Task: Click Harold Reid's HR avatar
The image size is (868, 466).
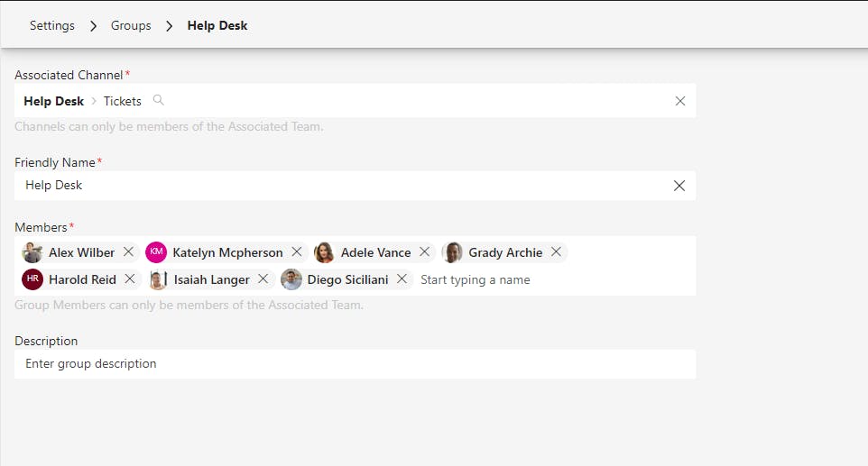Action: pos(32,279)
